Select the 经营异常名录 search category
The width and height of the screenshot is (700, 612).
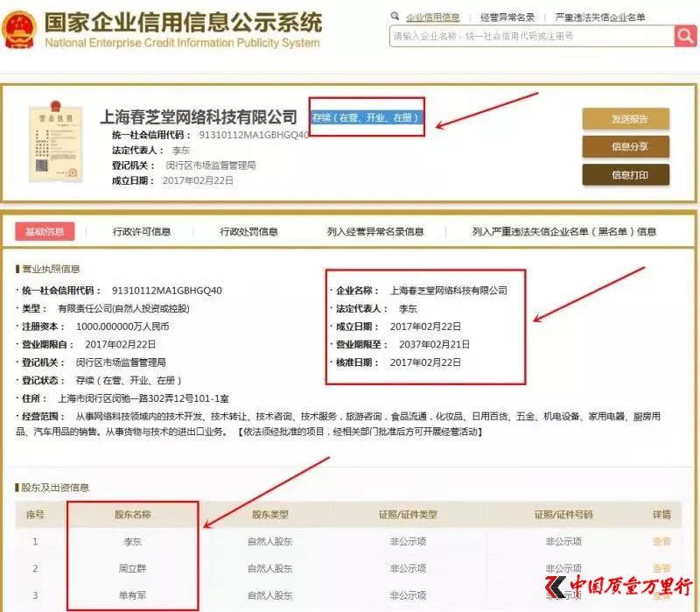(507, 17)
